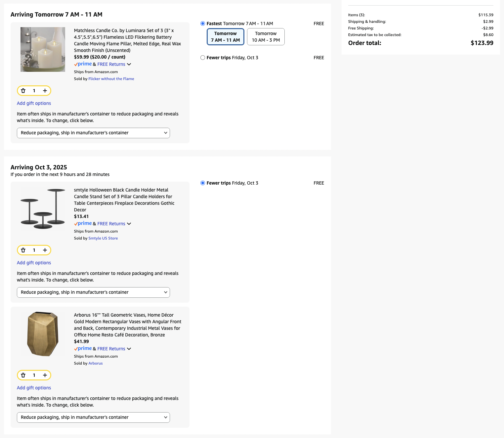Open Smtyle US Store seller page

click(103, 238)
